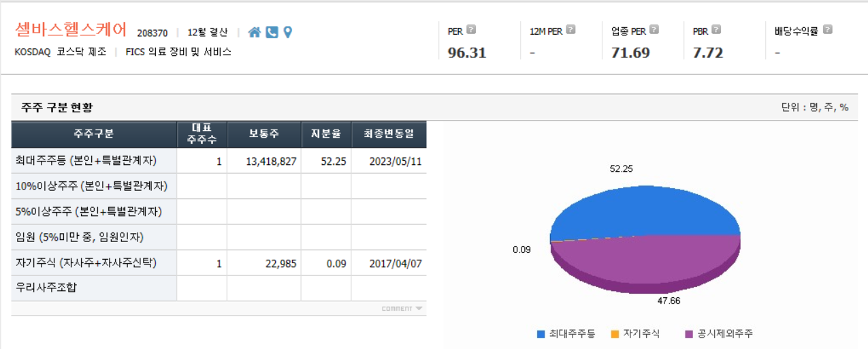Click the 47.66 pie chart label
Image resolution: width=868 pixels, height=349 pixels.
coord(668,300)
